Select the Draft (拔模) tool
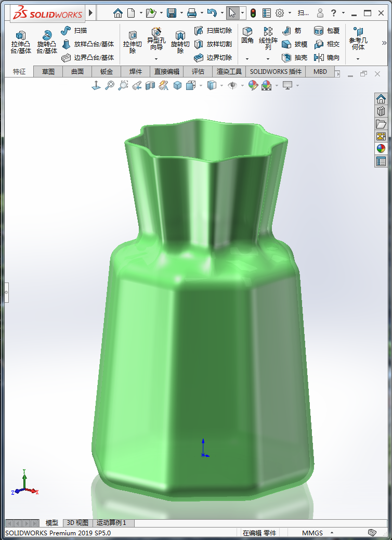The width and height of the screenshot is (392, 540). 294,44
